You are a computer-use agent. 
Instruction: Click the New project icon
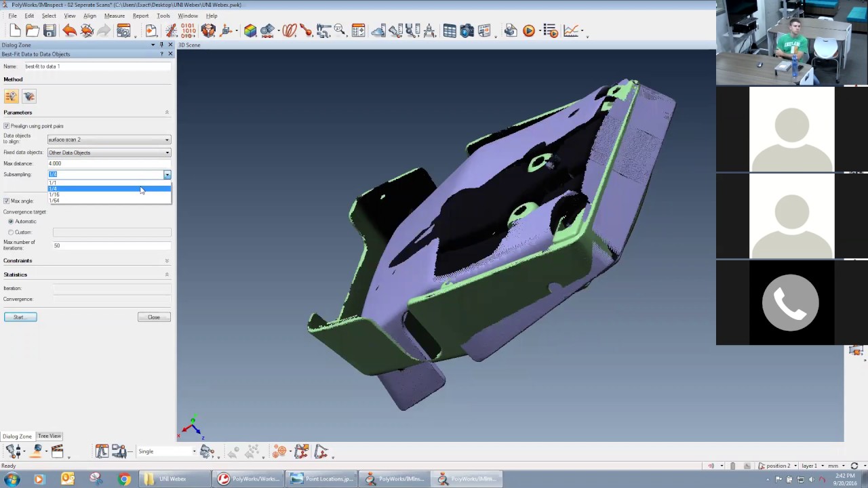[x=15, y=30]
